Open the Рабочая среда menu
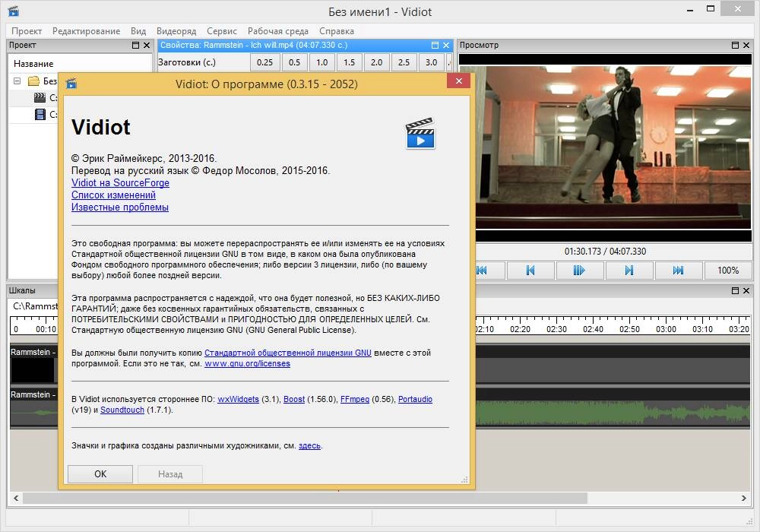Viewport: 760px width, 532px height. [278, 31]
